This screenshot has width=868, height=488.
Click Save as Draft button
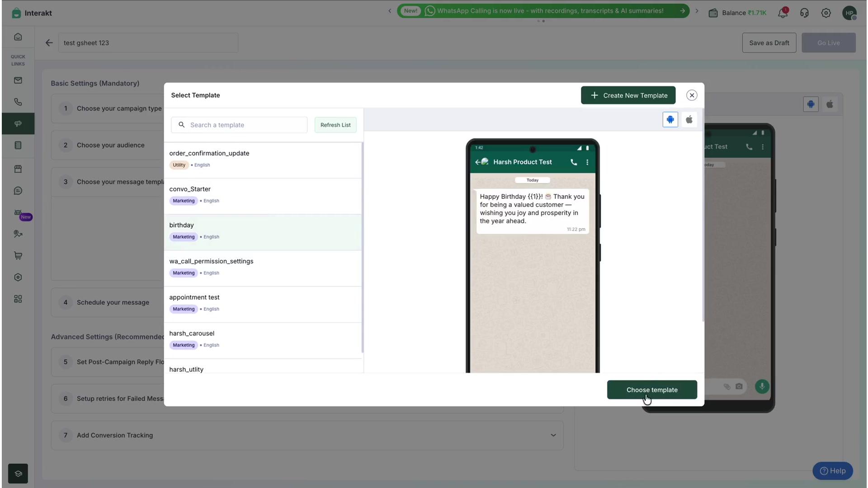tap(769, 43)
